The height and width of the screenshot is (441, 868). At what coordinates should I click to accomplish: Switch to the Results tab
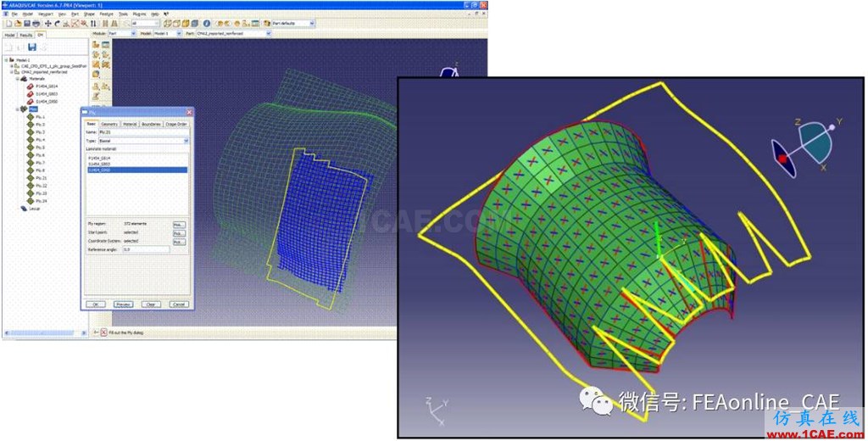pyautogui.click(x=26, y=35)
